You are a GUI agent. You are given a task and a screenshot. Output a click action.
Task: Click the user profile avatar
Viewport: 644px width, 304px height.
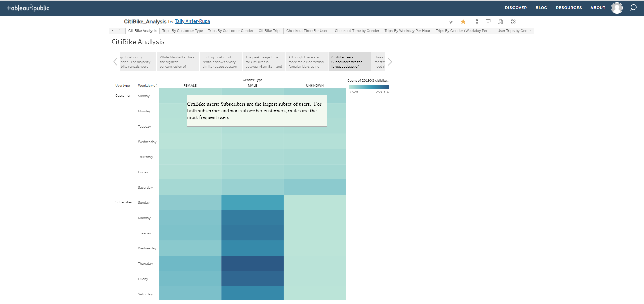click(617, 8)
